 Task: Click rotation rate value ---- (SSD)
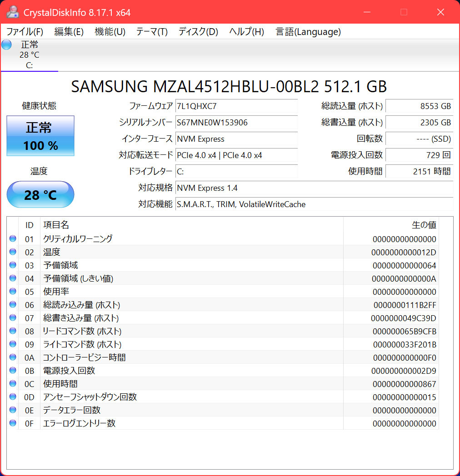pyautogui.click(x=419, y=139)
